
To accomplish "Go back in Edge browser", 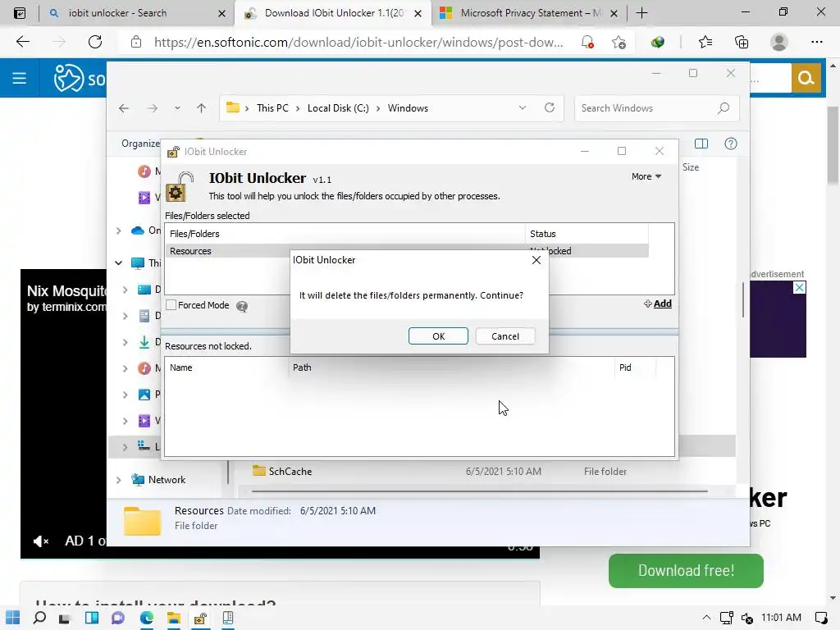I will point(23,42).
